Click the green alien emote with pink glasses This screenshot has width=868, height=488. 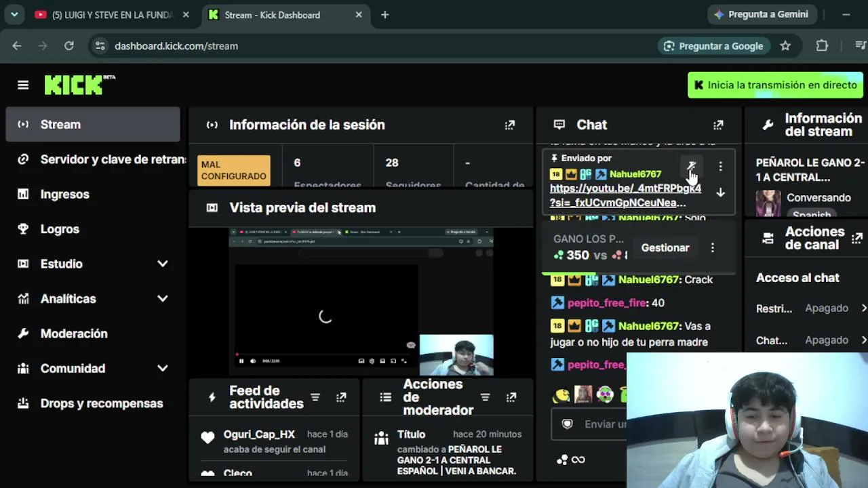605,394
